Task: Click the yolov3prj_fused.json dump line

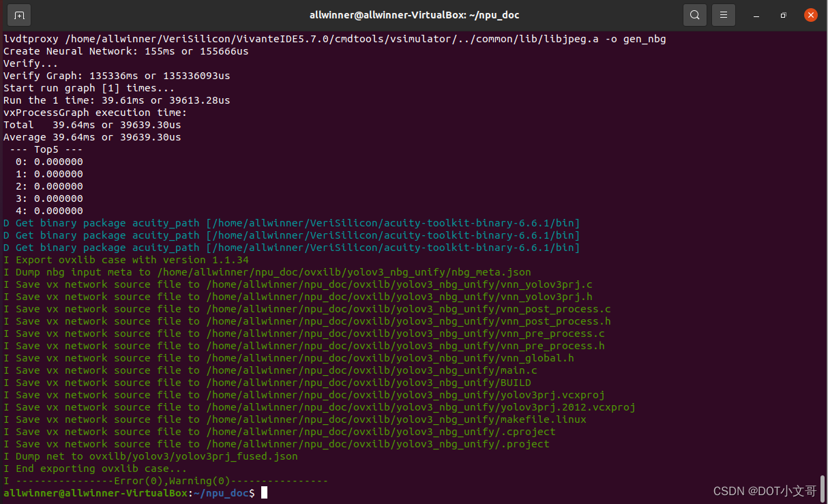Action: pyautogui.click(x=151, y=456)
